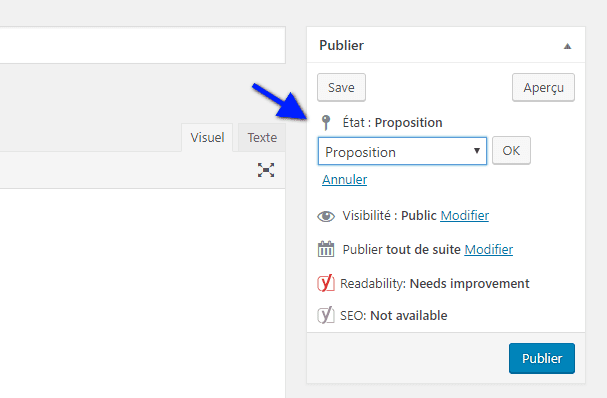The image size is (607, 398).
Task: Click the 'Visibilité : Public' label
Action: tap(389, 215)
